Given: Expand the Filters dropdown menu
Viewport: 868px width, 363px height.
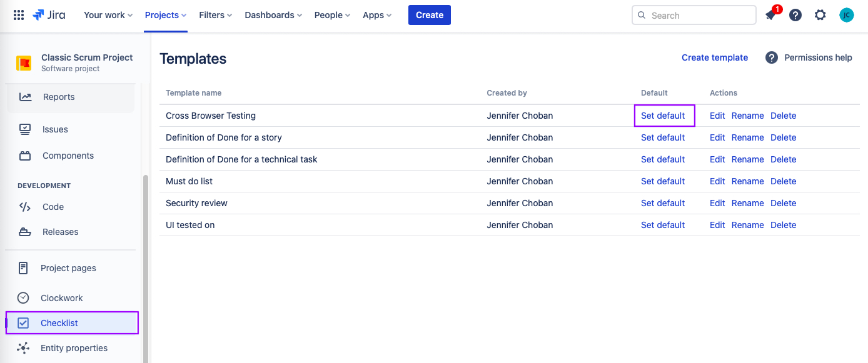Looking at the screenshot, I should pyautogui.click(x=216, y=15).
